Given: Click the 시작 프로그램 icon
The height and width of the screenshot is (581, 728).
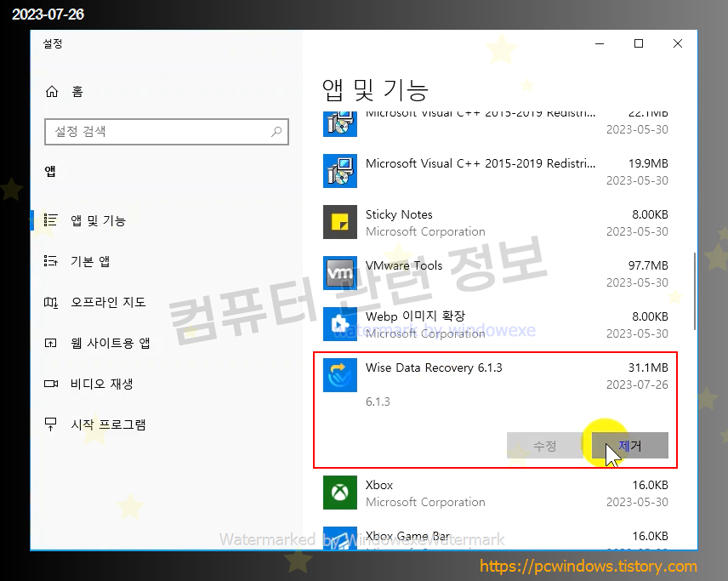Looking at the screenshot, I should (x=51, y=424).
